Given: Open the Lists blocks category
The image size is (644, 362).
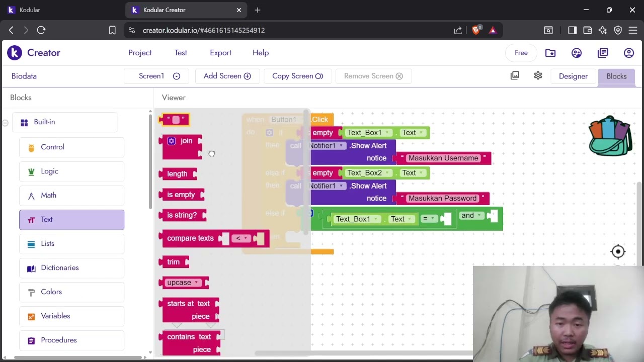Looking at the screenshot, I should [71, 244].
